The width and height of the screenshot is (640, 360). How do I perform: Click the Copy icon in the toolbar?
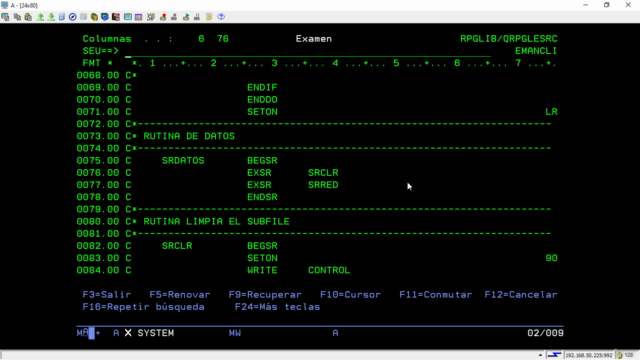coord(17,17)
